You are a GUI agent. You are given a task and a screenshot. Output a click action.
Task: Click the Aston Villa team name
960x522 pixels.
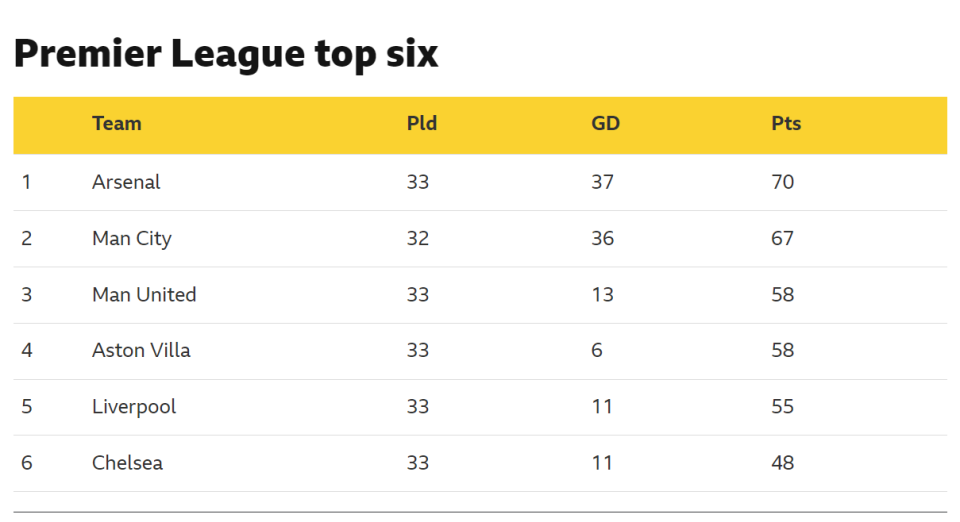tap(141, 350)
